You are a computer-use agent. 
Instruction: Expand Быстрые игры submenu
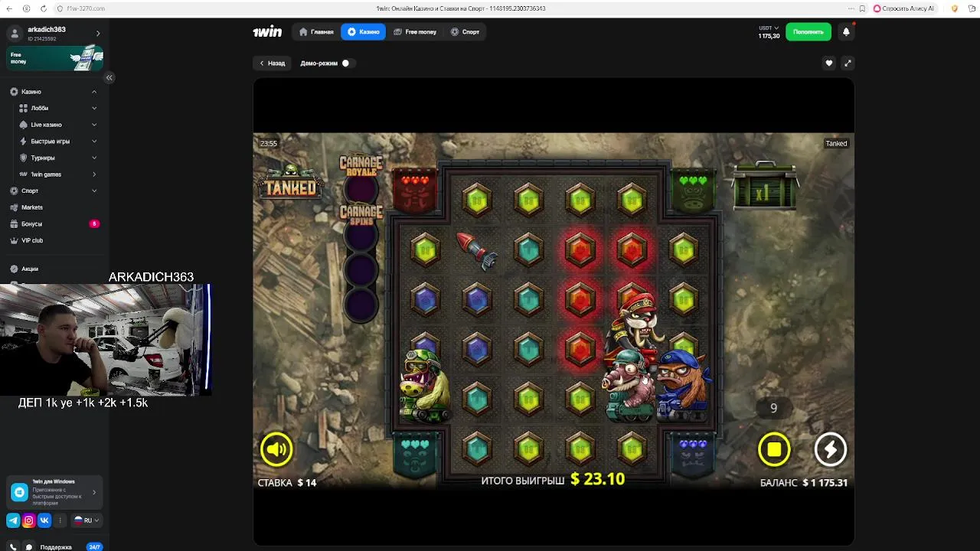pyautogui.click(x=94, y=142)
